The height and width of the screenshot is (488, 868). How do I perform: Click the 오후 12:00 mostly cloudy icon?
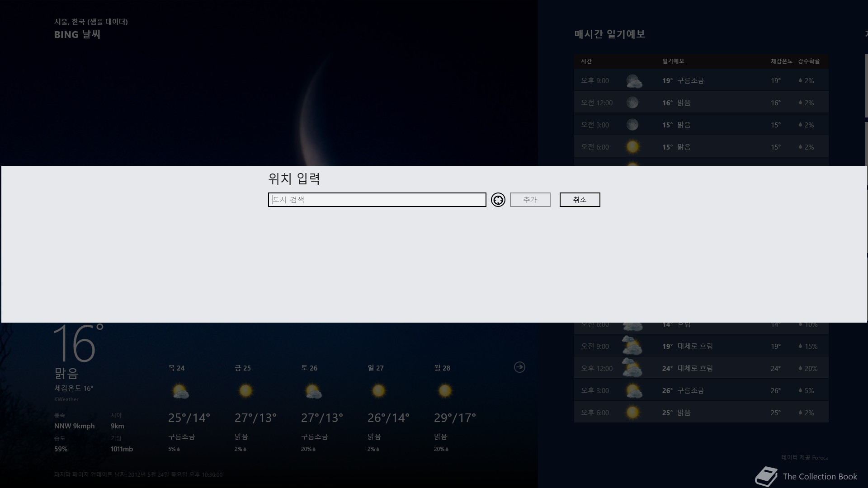click(632, 368)
